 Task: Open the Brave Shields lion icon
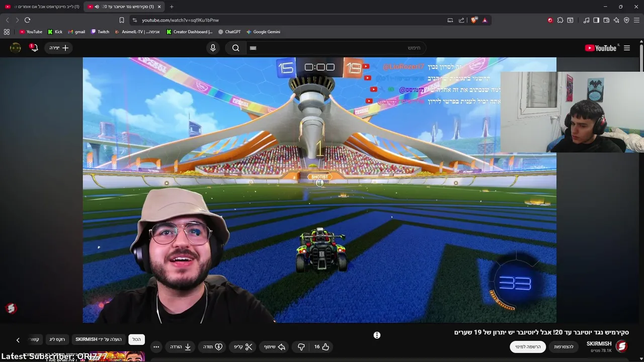pos(474,20)
